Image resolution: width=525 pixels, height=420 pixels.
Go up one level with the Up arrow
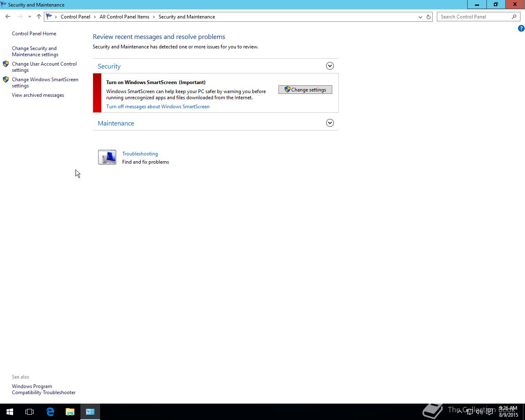click(39, 17)
